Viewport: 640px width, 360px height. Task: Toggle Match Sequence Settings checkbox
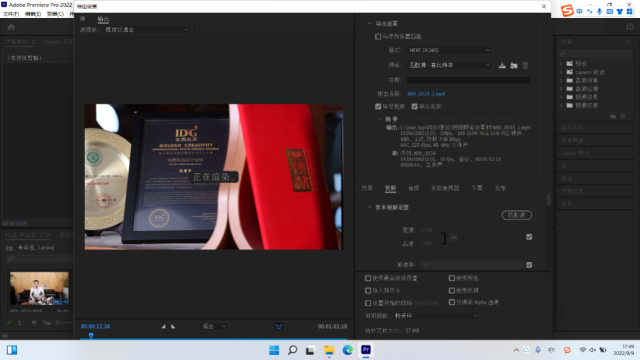coord(378,37)
